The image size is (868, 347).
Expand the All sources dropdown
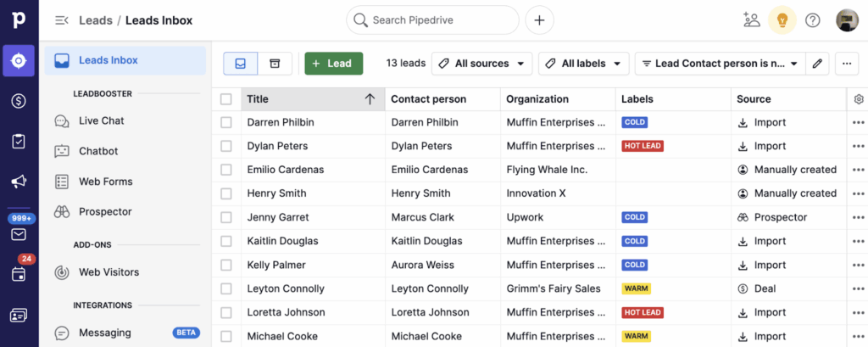pyautogui.click(x=481, y=64)
